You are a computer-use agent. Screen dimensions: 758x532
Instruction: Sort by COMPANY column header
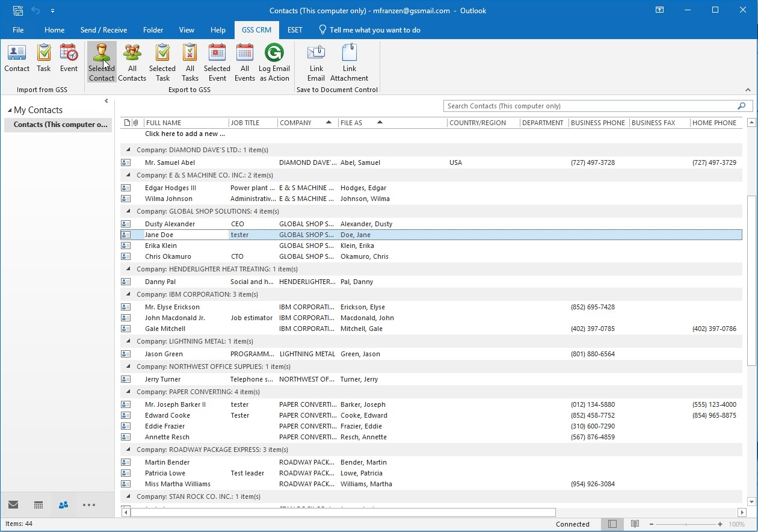click(308, 123)
